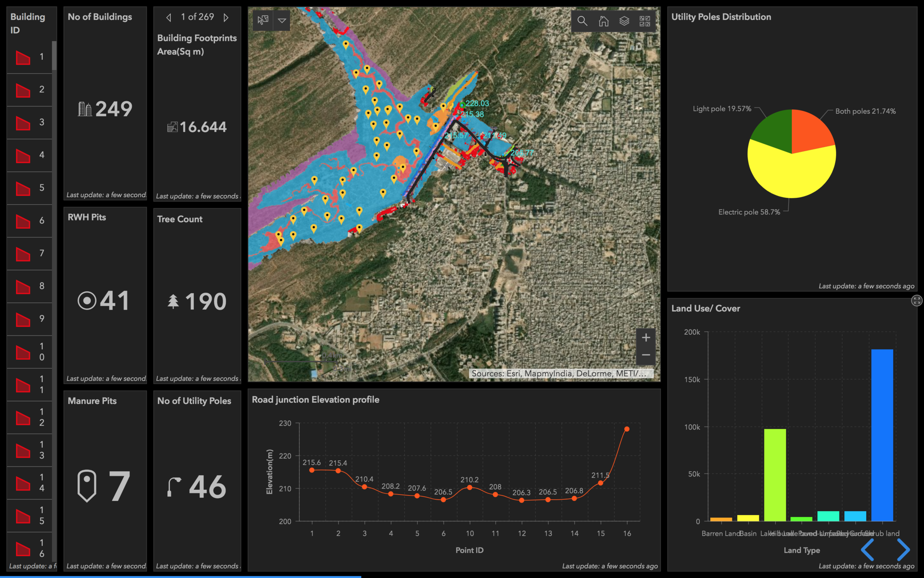Show next page of Land Use chart
The width and height of the screenshot is (924, 578).
pyautogui.click(x=903, y=550)
